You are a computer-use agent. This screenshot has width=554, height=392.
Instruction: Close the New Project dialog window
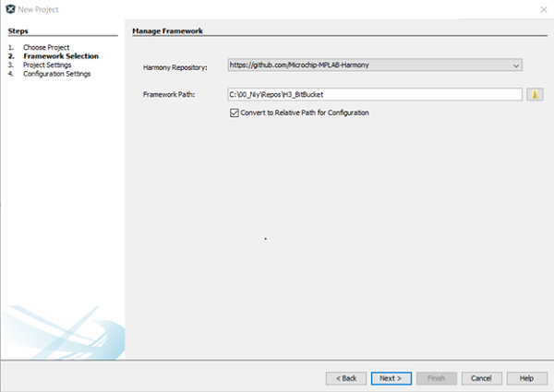tap(544, 9)
